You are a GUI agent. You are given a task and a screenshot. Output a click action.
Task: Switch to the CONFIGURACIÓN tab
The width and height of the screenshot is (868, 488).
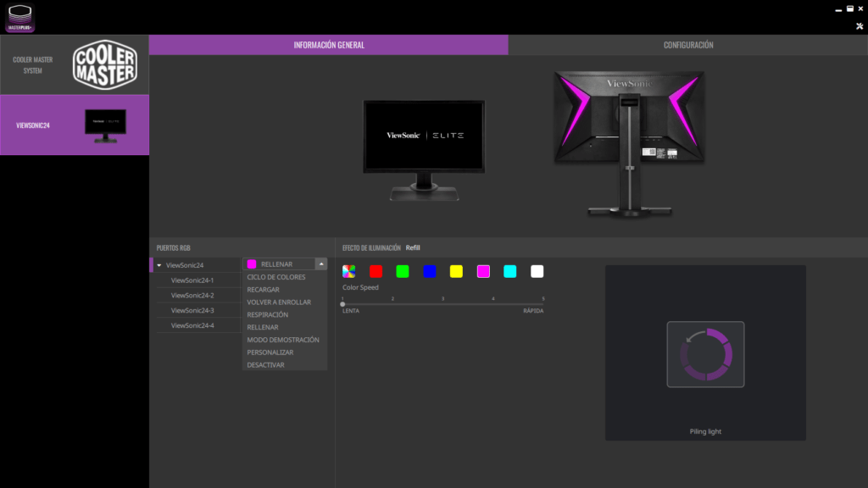(x=688, y=45)
